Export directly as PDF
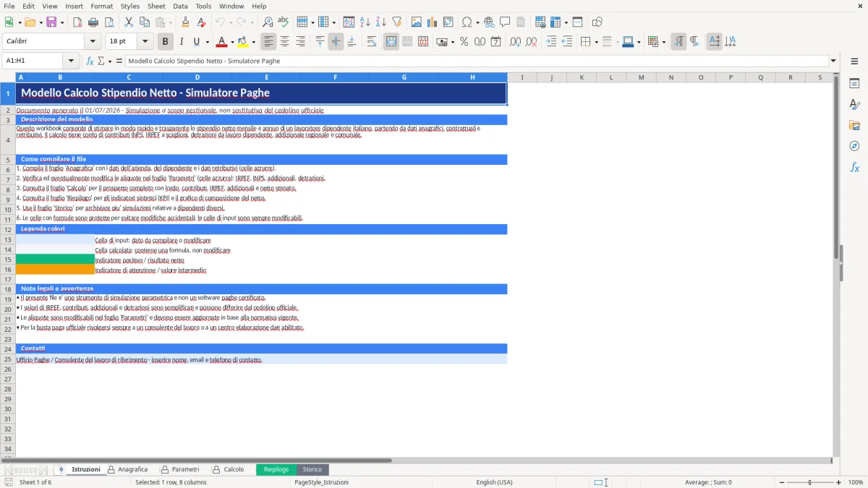Screen dimensions: 868x488 point(77,22)
